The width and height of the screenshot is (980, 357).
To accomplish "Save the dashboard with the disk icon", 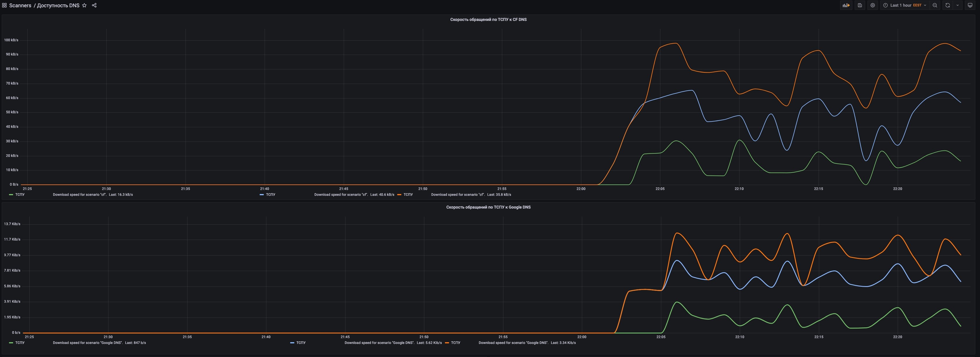I will [860, 5].
